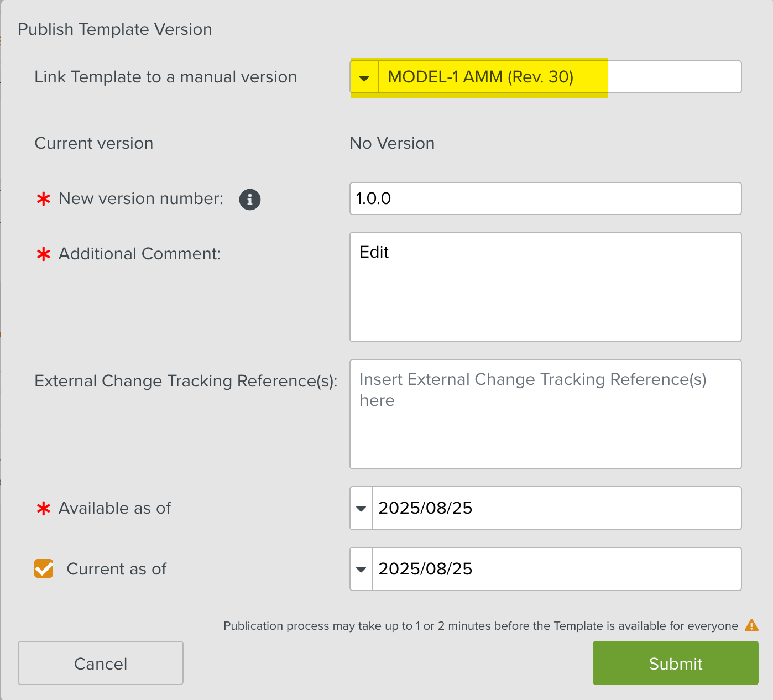This screenshot has height=700, width=773.
Task: Open the manual version dropdown arrow
Action: 364,77
